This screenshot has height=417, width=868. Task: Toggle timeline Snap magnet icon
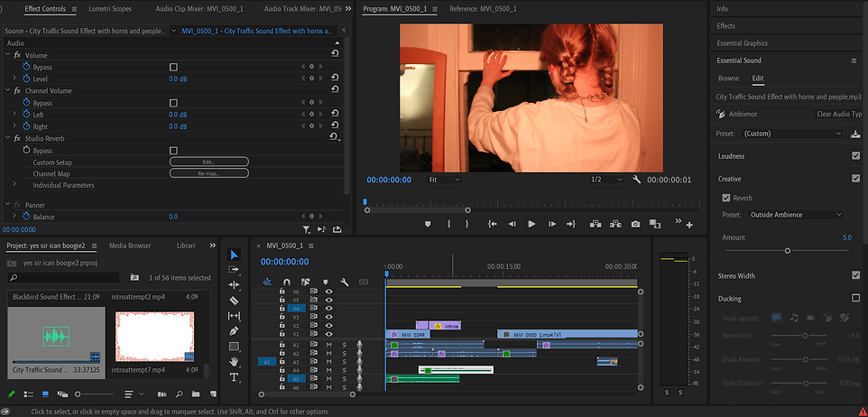[287, 282]
